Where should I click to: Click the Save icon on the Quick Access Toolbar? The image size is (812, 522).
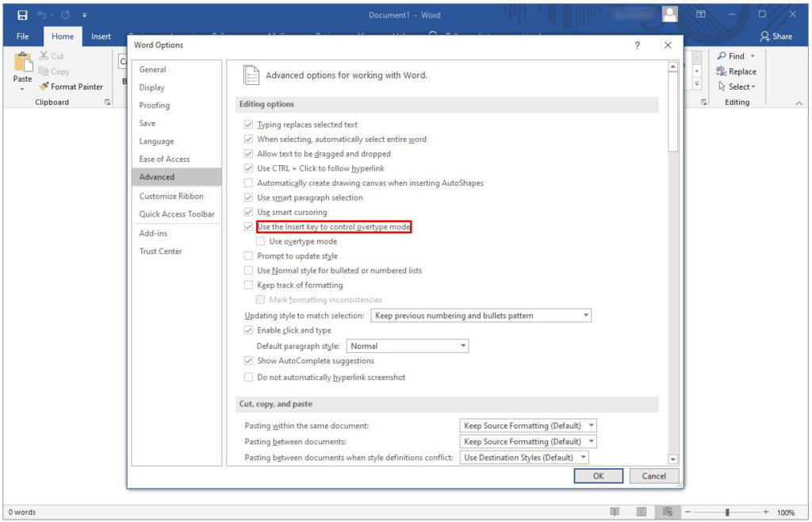click(x=21, y=14)
